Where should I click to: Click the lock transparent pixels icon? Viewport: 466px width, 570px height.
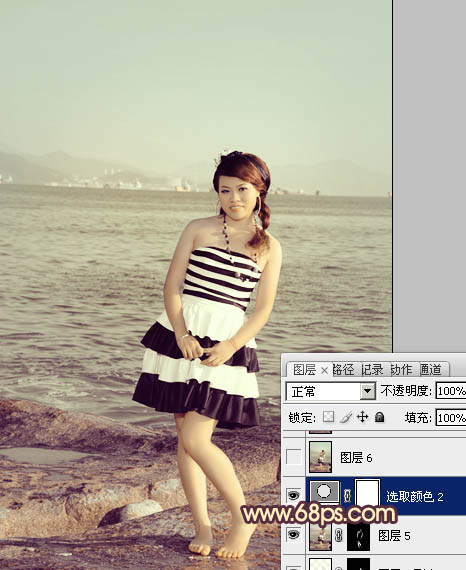pyautogui.click(x=328, y=417)
